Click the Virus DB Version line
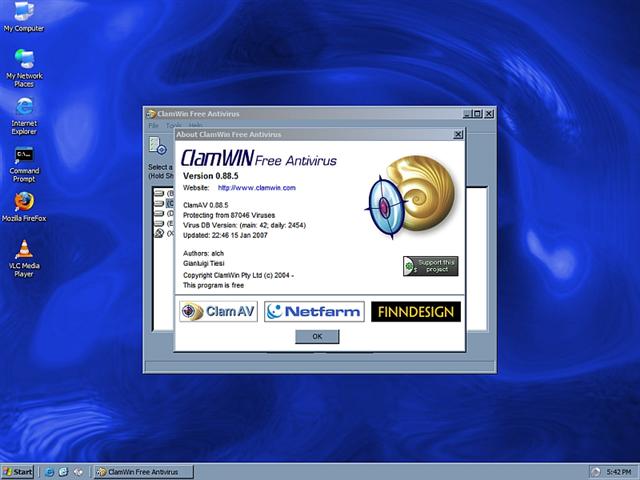Image resolution: width=640 pixels, height=480 pixels. [244, 225]
